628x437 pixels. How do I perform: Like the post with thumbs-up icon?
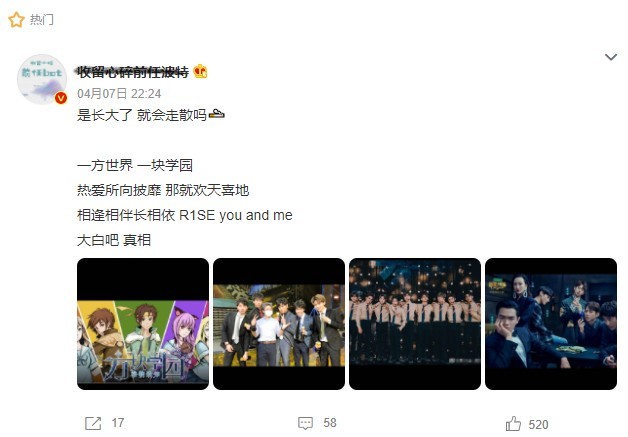[x=513, y=424]
